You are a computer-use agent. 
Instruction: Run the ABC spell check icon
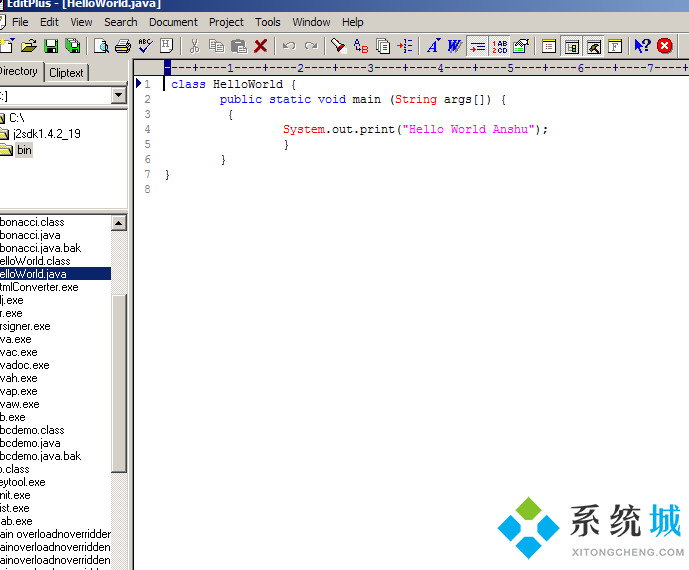(145, 46)
